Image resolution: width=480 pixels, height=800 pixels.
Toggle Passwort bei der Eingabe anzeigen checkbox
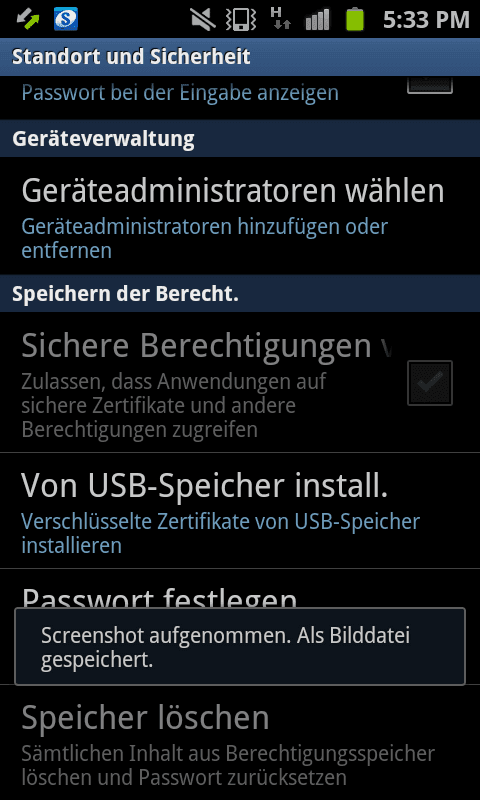[x=430, y=85]
